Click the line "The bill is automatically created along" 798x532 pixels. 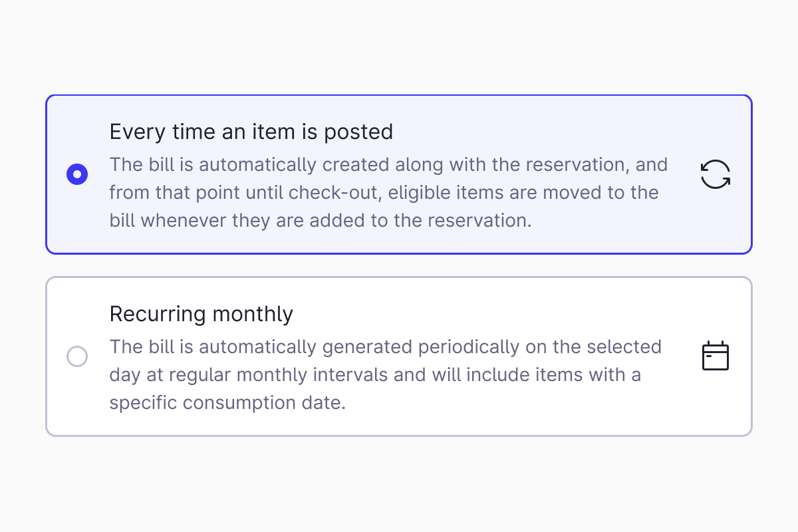(x=388, y=164)
